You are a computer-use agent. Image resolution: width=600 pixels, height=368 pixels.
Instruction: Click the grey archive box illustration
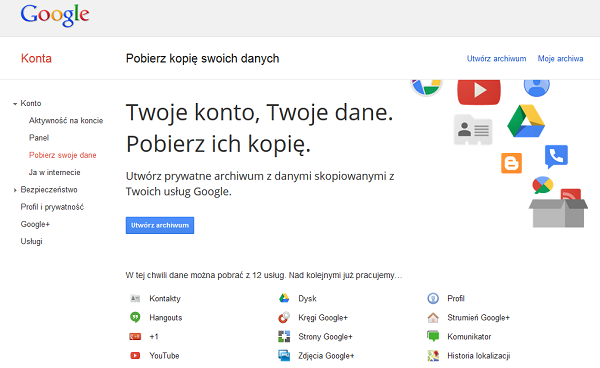558,213
